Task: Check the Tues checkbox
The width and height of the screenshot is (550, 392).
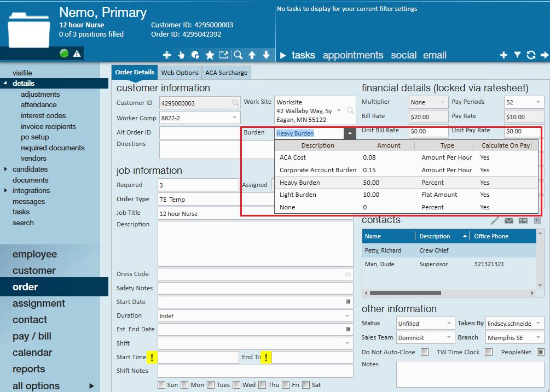Action: [211, 385]
